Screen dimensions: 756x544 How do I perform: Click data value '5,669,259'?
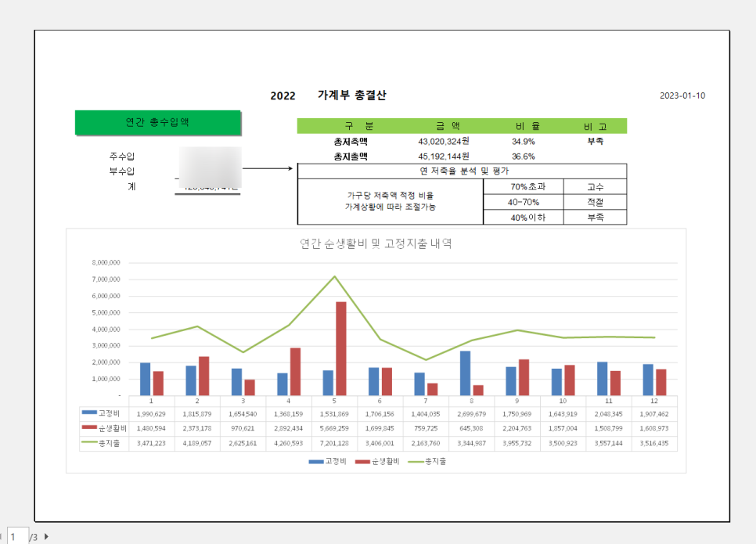tap(334, 428)
